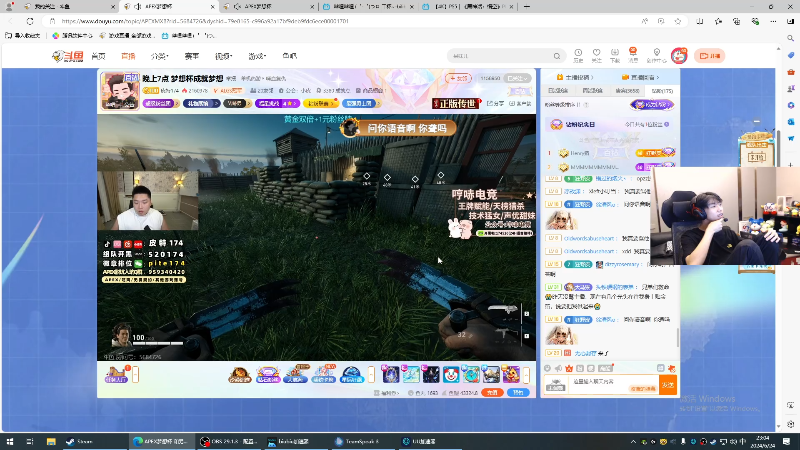This screenshot has width=800, height=450.
Task: Click Edge sidebar shopping tag icon
Action: tap(790, 56)
